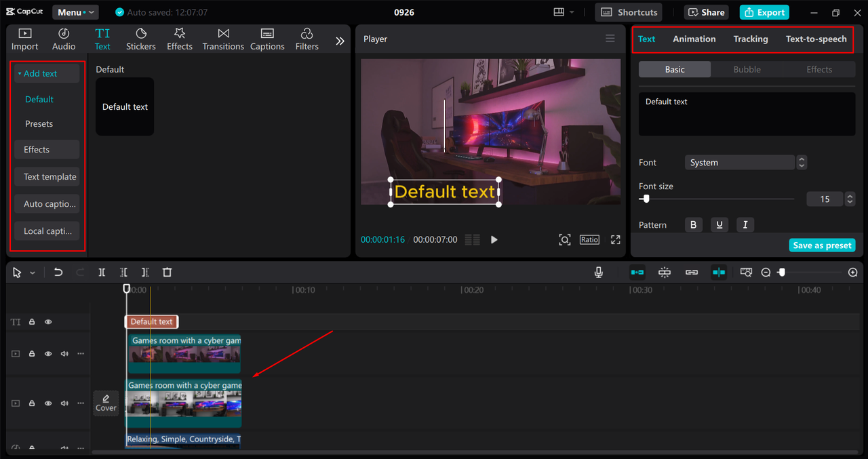The height and width of the screenshot is (459, 868).
Task: Select the Bubble sub-tab
Action: tap(747, 69)
